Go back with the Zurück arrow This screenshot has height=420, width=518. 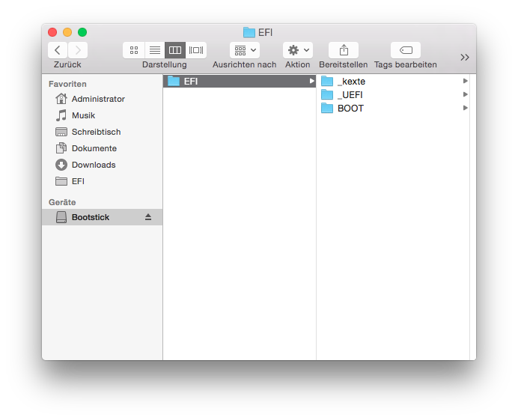[58, 50]
